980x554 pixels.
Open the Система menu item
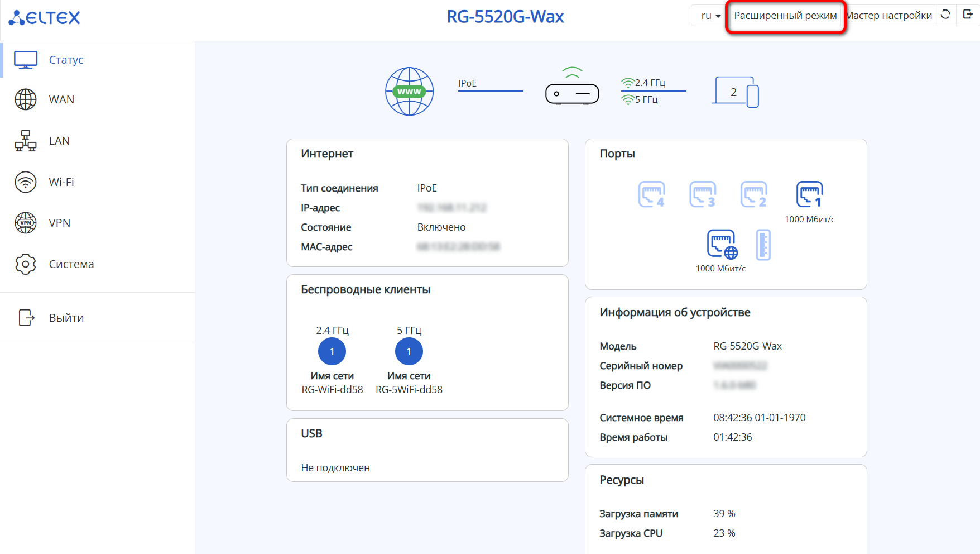(71, 264)
